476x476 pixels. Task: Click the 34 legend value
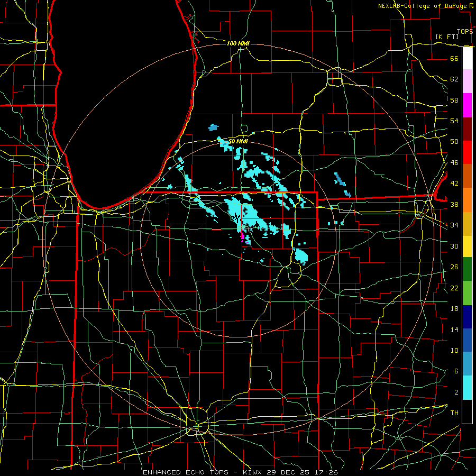(454, 225)
